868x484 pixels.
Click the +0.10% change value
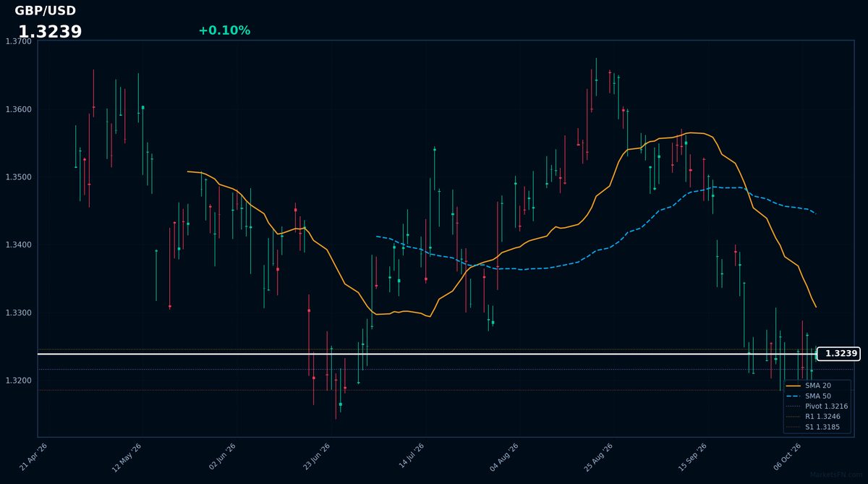coord(224,30)
